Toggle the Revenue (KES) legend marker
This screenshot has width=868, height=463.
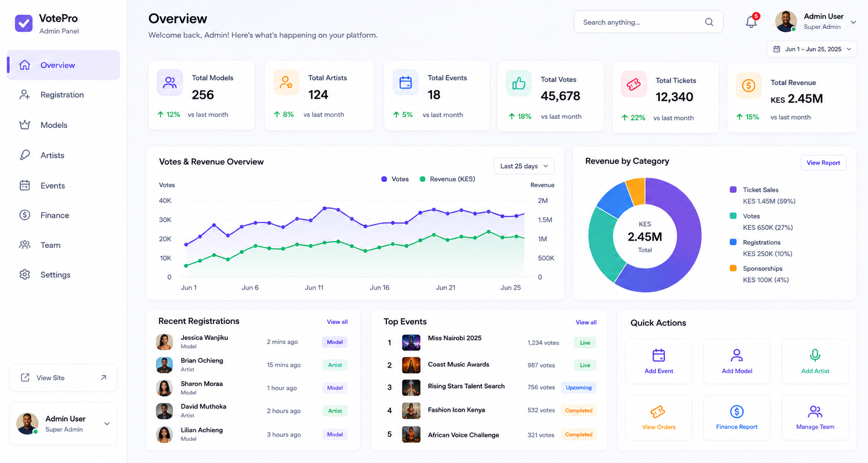[x=423, y=179]
